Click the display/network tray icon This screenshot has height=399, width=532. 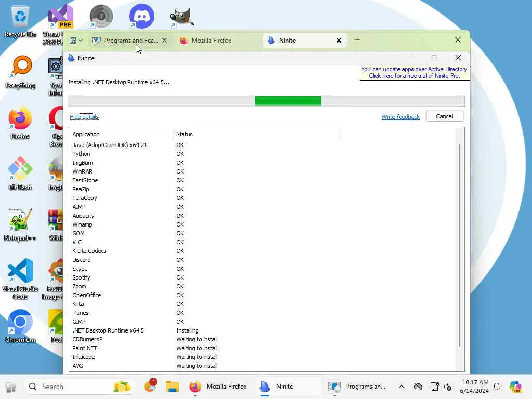tap(434, 387)
